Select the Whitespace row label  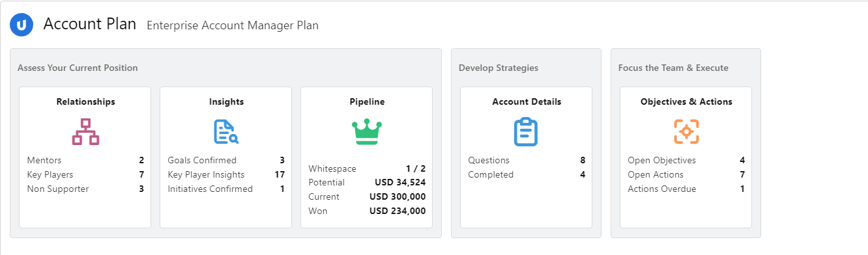click(x=332, y=168)
